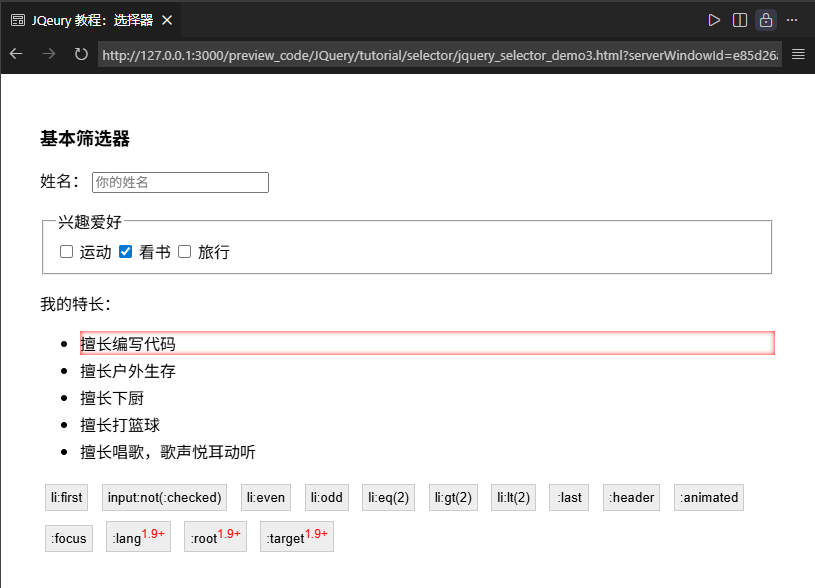Open the hamburger menu beside address bar
Image resolution: width=815 pixels, height=588 pixels.
[798, 54]
